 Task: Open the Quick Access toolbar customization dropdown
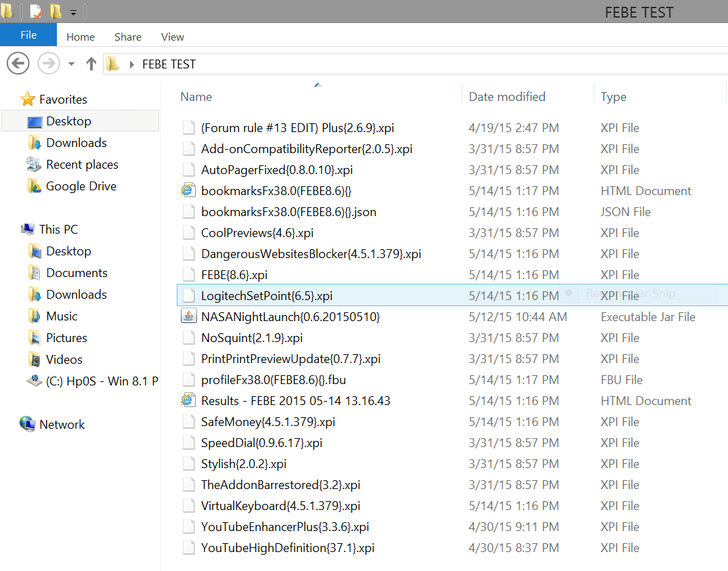coord(72,12)
